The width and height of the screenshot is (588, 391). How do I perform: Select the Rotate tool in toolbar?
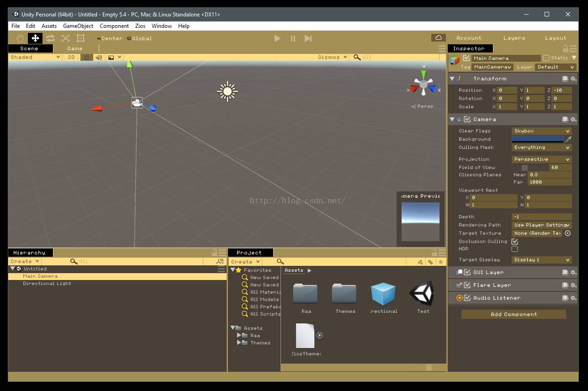[x=50, y=38]
